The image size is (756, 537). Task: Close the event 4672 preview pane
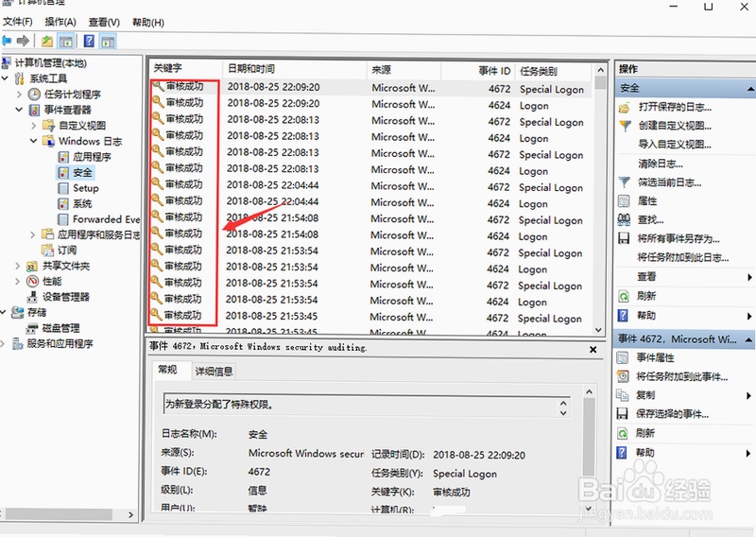(x=593, y=349)
